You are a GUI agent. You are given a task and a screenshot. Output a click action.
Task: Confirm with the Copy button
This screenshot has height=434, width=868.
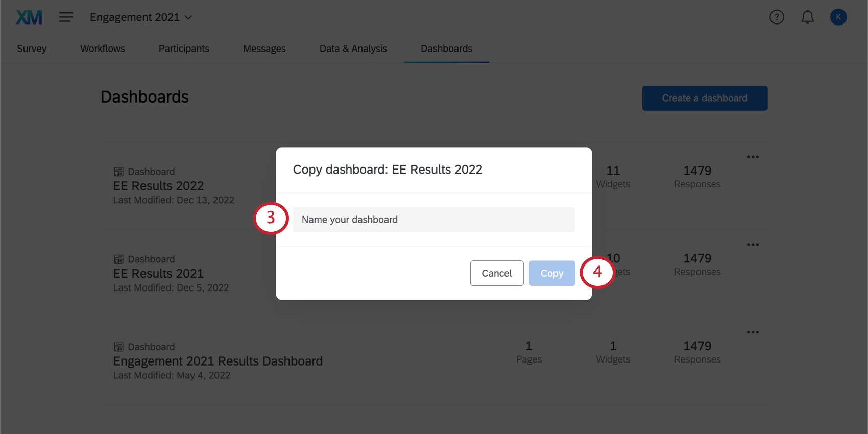coord(551,273)
